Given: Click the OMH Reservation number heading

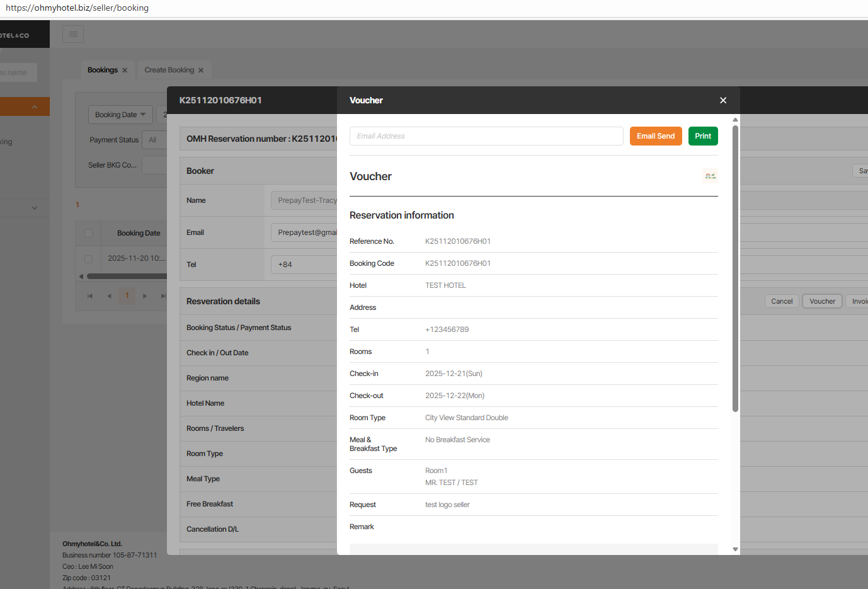Looking at the screenshot, I should [x=261, y=139].
